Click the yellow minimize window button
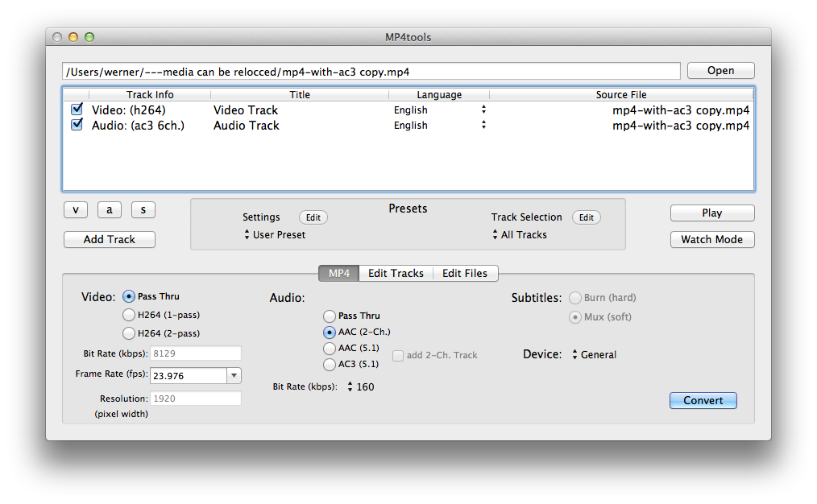817x504 pixels. point(73,37)
